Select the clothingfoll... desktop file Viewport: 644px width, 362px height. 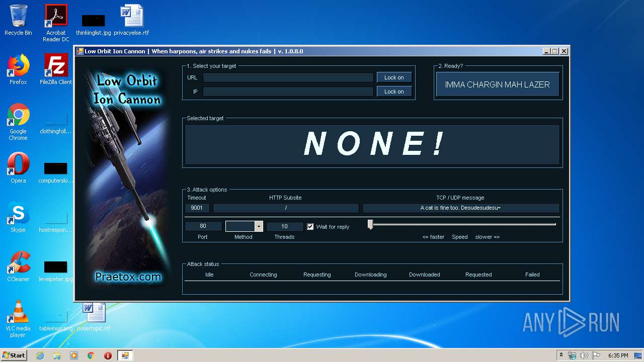click(x=56, y=124)
